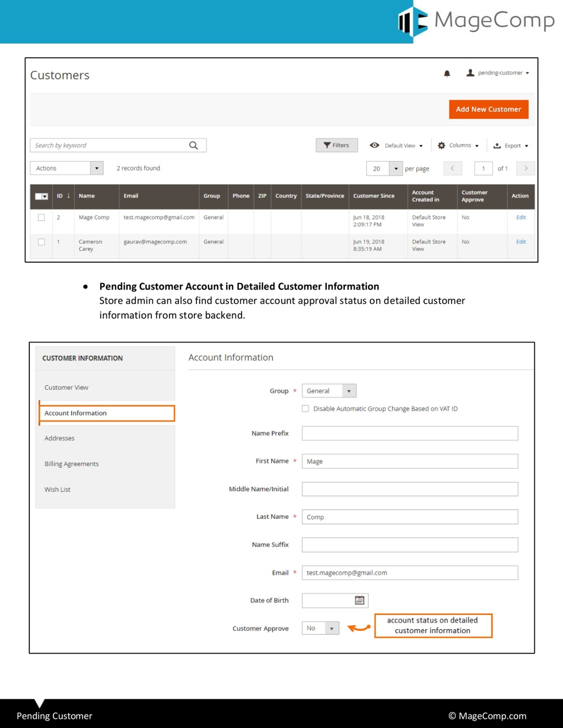Click the Name Prefix field

click(410, 433)
